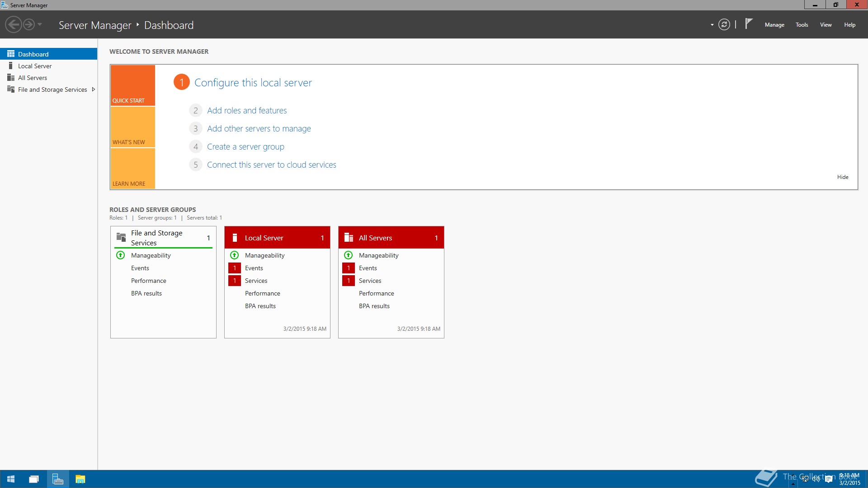Screen dimensions: 868x488
Task: Click the step 2 number circle
Action: (x=195, y=110)
